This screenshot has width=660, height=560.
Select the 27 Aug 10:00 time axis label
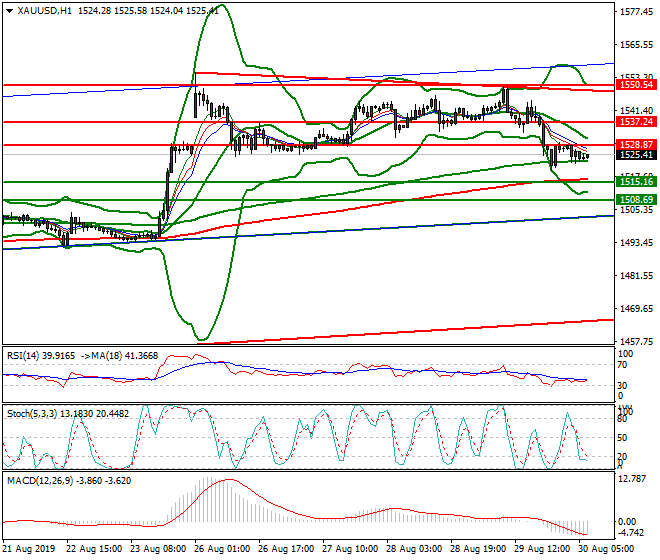tap(351, 549)
